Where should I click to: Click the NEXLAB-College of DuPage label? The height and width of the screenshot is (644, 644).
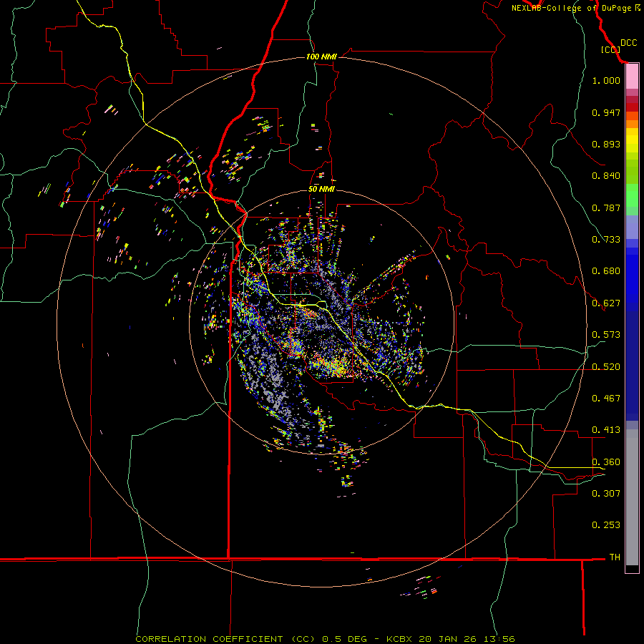coord(576,8)
